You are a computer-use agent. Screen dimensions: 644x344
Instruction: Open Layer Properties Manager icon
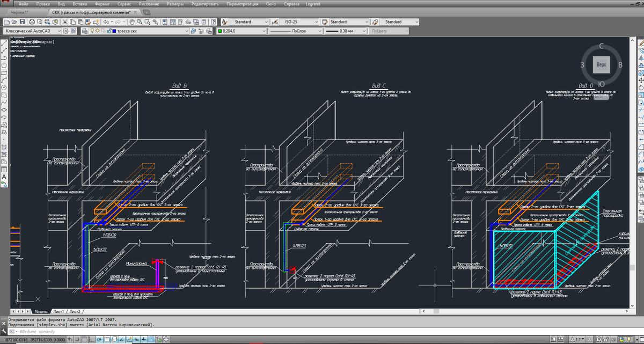coord(84,31)
